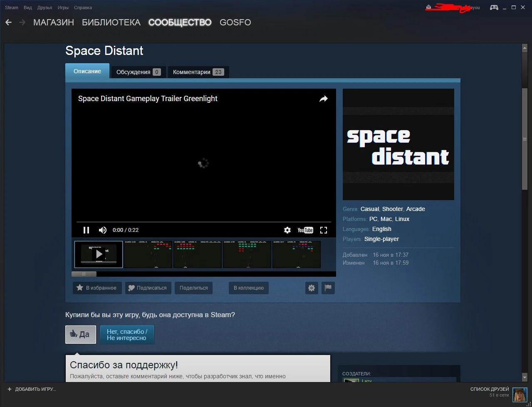This screenshot has height=407, width=532.
Task: Click the English language link
Action: pyautogui.click(x=382, y=229)
